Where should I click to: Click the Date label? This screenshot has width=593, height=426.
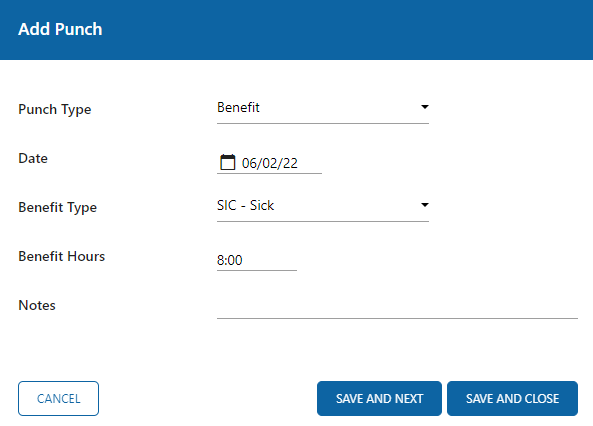coord(33,158)
